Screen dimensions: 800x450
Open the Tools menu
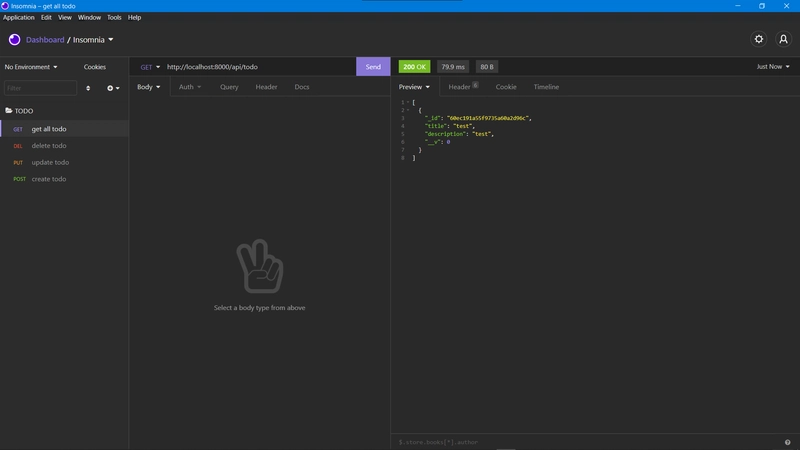coord(114,17)
